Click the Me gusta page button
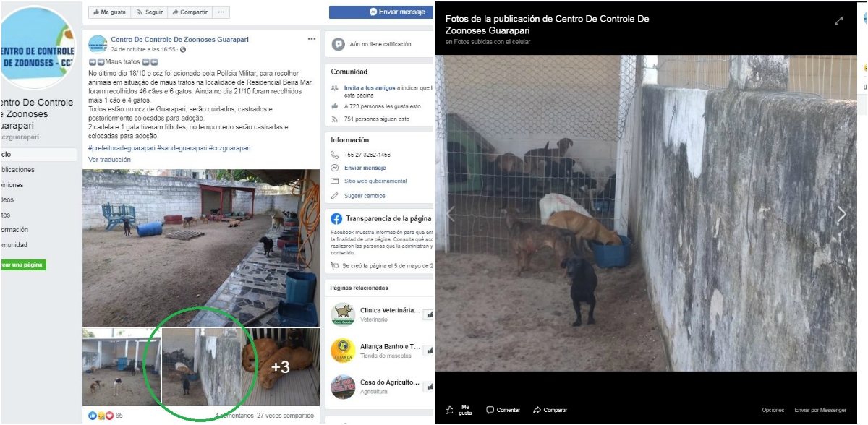The image size is (868, 425). (x=109, y=12)
